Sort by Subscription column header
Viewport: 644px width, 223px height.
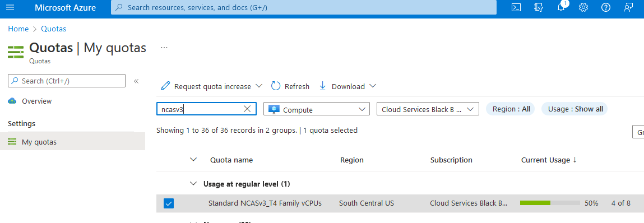[451, 160]
